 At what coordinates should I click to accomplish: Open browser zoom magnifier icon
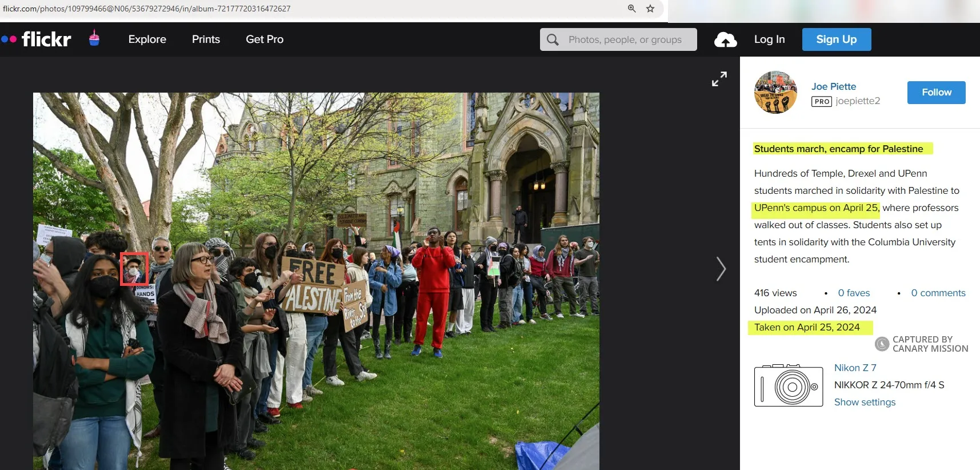pos(631,9)
